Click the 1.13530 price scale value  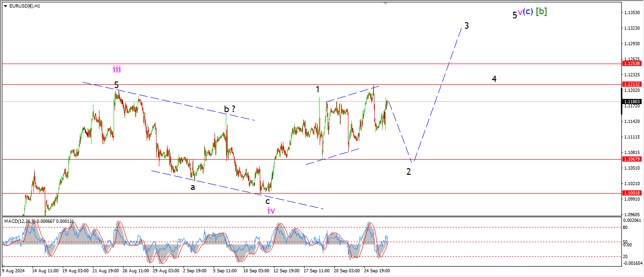tap(632, 13)
